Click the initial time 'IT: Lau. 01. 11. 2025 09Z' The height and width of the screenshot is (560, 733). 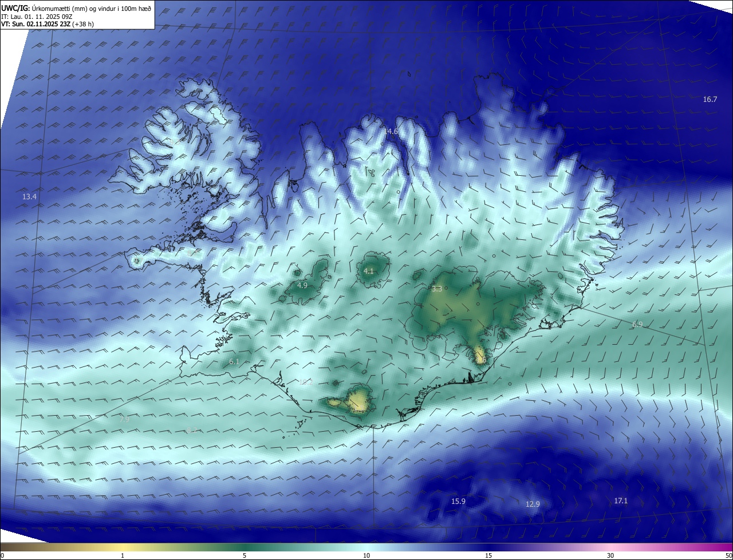[x=37, y=17]
